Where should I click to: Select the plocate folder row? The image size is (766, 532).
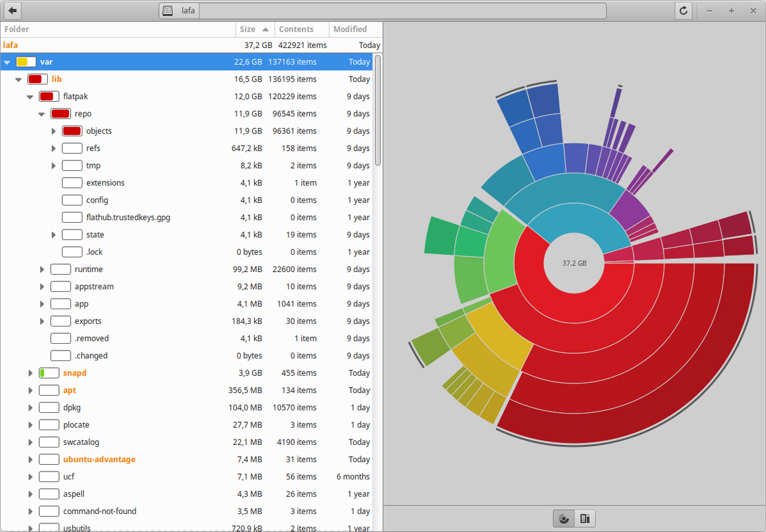tap(187, 425)
